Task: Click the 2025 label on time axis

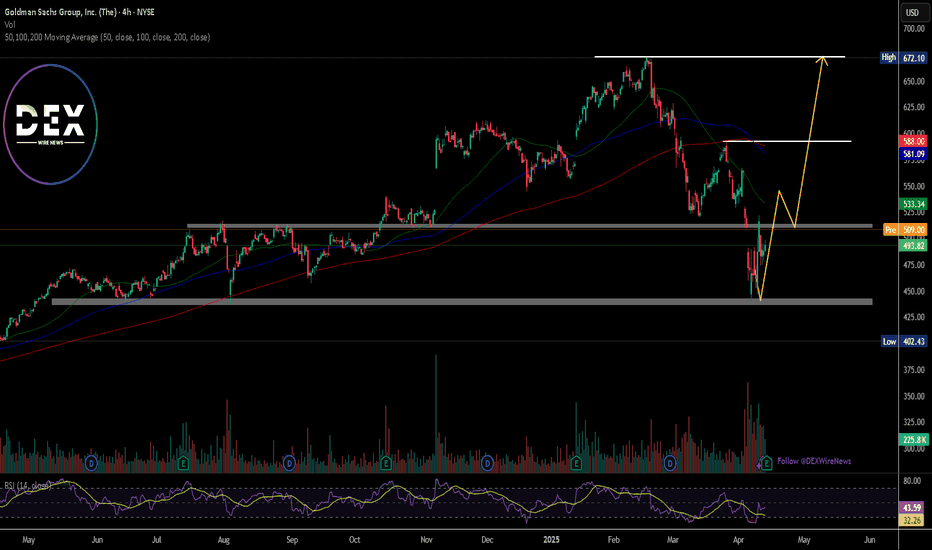Action: click(552, 540)
